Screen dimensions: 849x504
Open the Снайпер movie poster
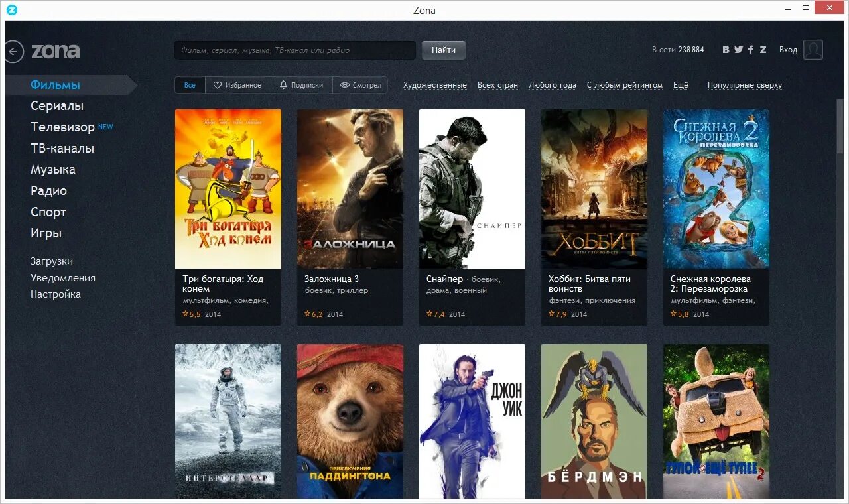tap(472, 189)
